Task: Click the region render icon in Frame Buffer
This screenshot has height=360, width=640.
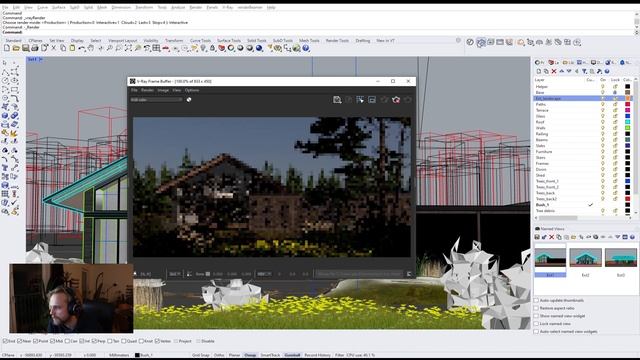Action: [360, 100]
